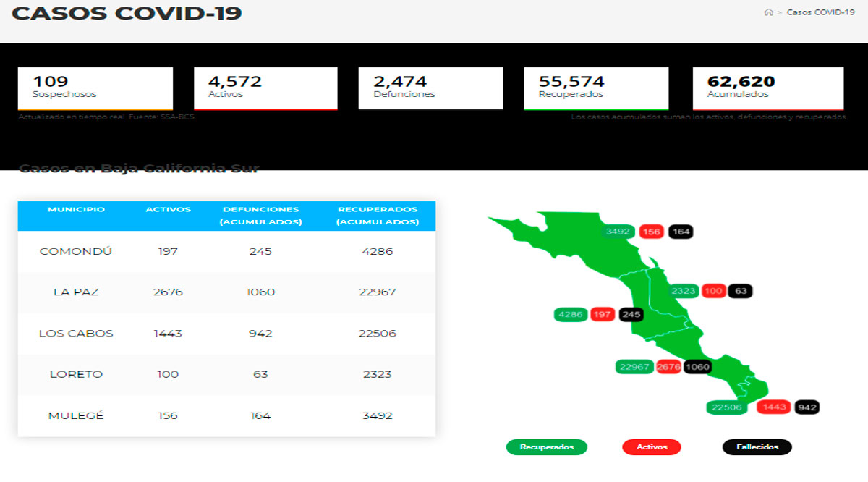Click Loreto deaths value 63 in table
The height and width of the screenshot is (482, 868).
pos(260,374)
